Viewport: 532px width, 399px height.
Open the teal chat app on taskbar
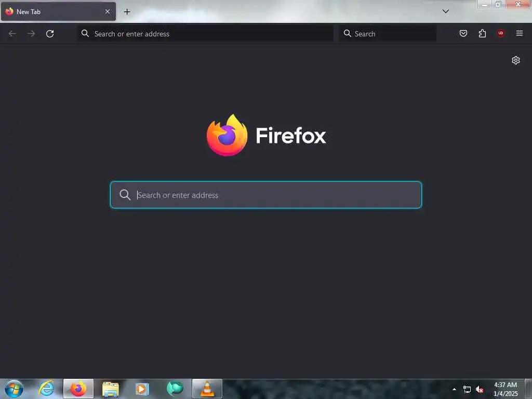pyautogui.click(x=175, y=389)
